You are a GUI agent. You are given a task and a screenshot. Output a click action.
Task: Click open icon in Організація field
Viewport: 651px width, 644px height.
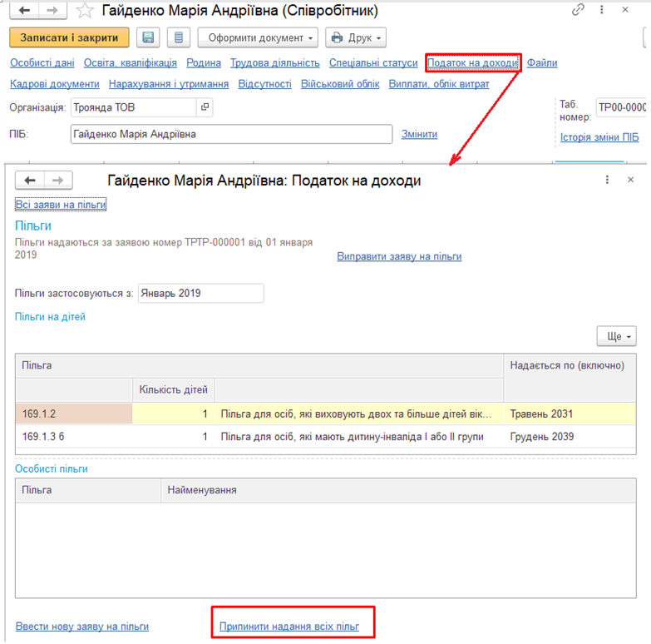click(x=205, y=107)
